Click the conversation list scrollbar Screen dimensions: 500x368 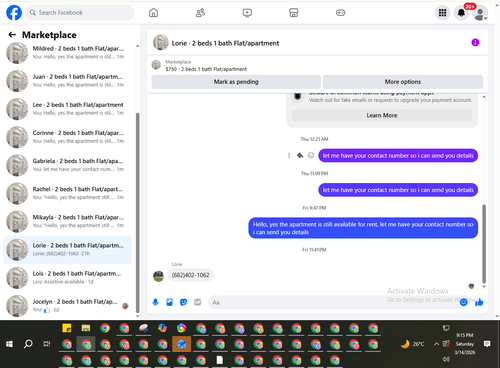(138, 212)
